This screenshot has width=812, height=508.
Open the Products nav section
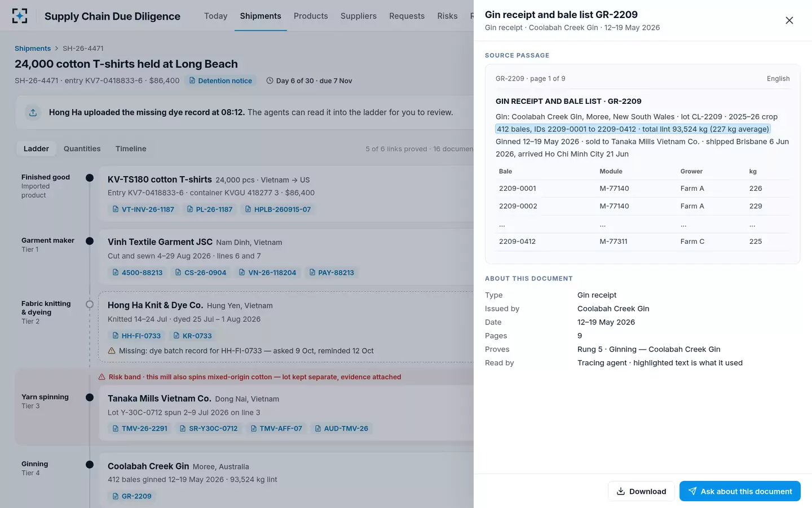pos(311,16)
